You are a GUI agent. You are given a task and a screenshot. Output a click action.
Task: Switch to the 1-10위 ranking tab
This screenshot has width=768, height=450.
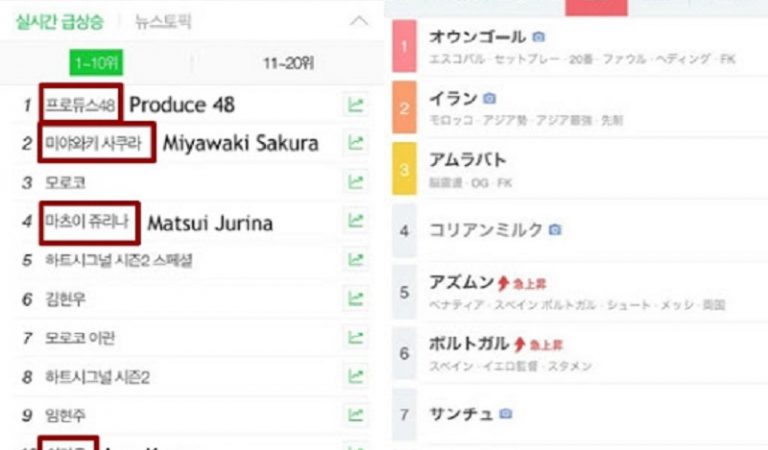click(96, 63)
